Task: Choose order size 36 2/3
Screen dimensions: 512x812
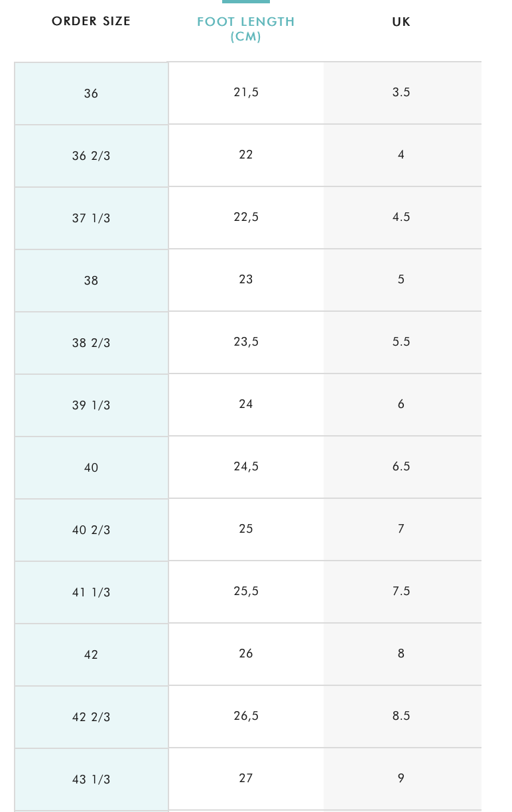Action: click(x=92, y=156)
